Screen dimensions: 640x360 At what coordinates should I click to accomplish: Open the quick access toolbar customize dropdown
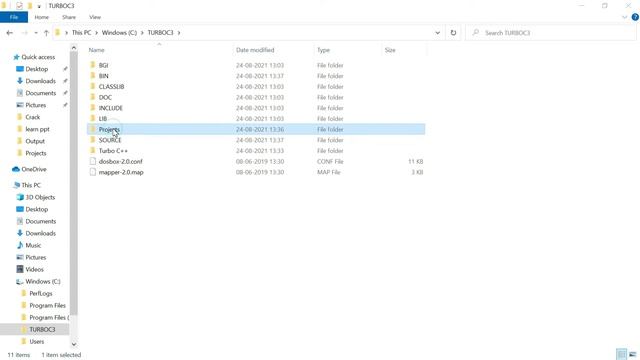pos(39,6)
